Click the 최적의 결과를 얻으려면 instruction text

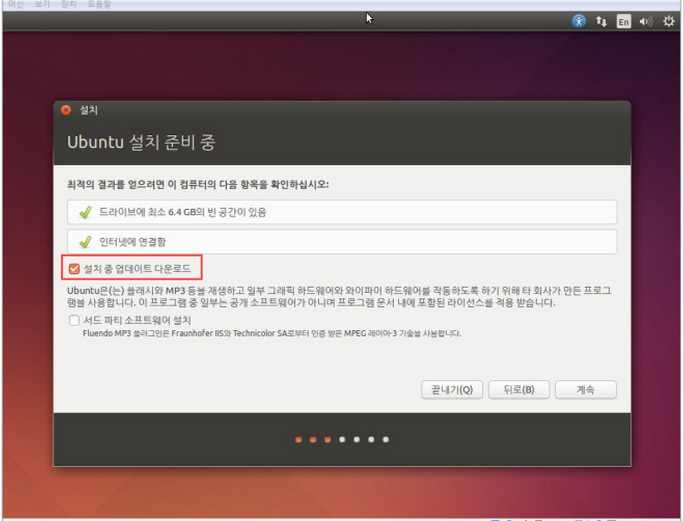tap(198, 184)
